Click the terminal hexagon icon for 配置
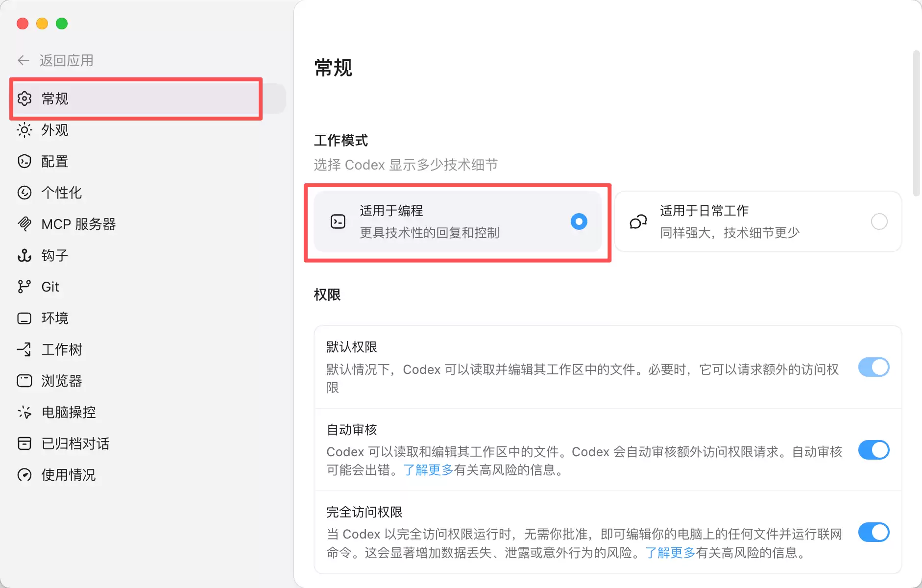The height and width of the screenshot is (588, 922). (x=24, y=161)
